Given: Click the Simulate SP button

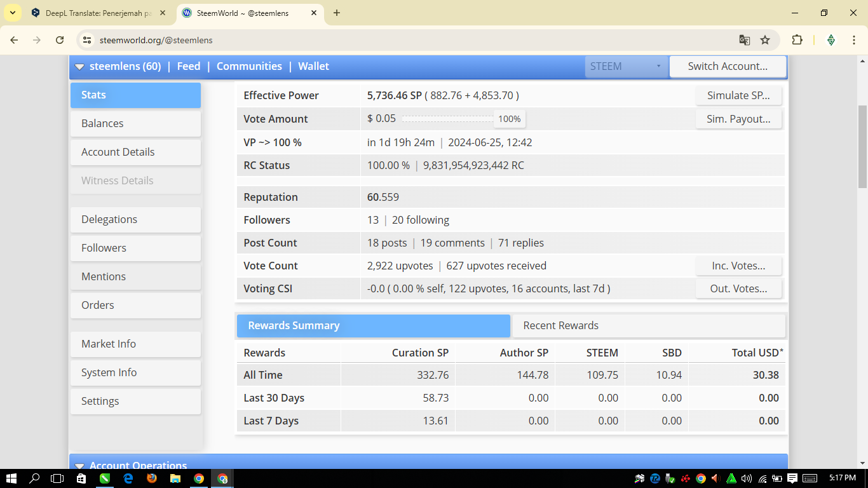Looking at the screenshot, I should pyautogui.click(x=738, y=95).
